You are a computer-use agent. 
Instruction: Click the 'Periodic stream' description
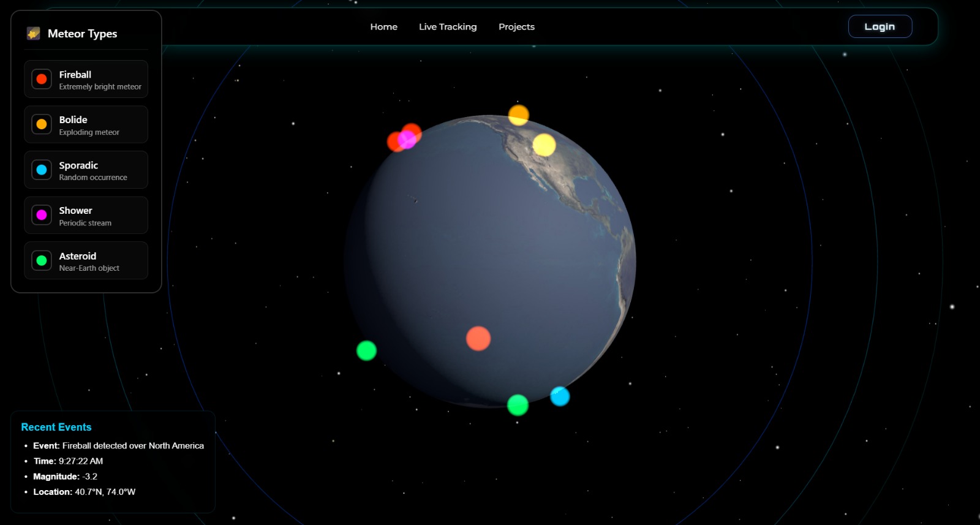click(x=85, y=223)
